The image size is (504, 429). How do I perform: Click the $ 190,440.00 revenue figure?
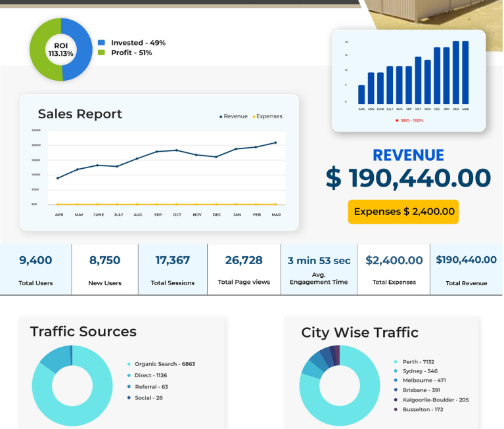(x=408, y=178)
